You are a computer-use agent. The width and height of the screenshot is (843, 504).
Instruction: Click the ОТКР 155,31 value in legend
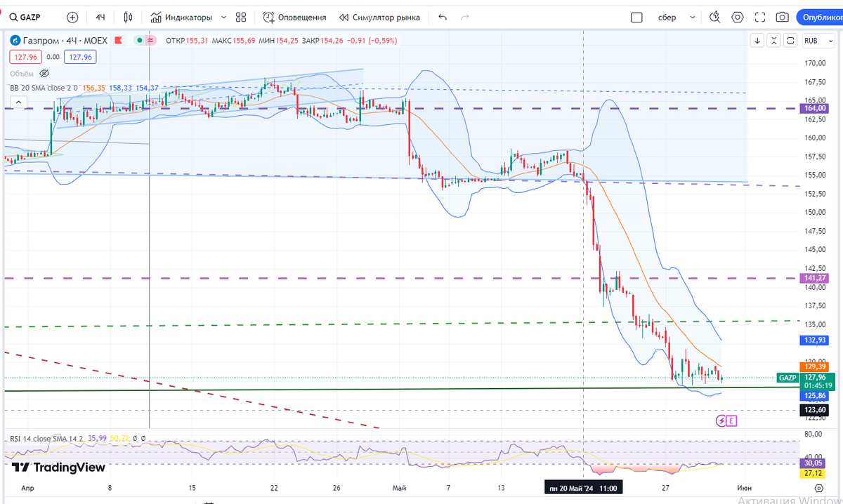[x=188, y=41]
